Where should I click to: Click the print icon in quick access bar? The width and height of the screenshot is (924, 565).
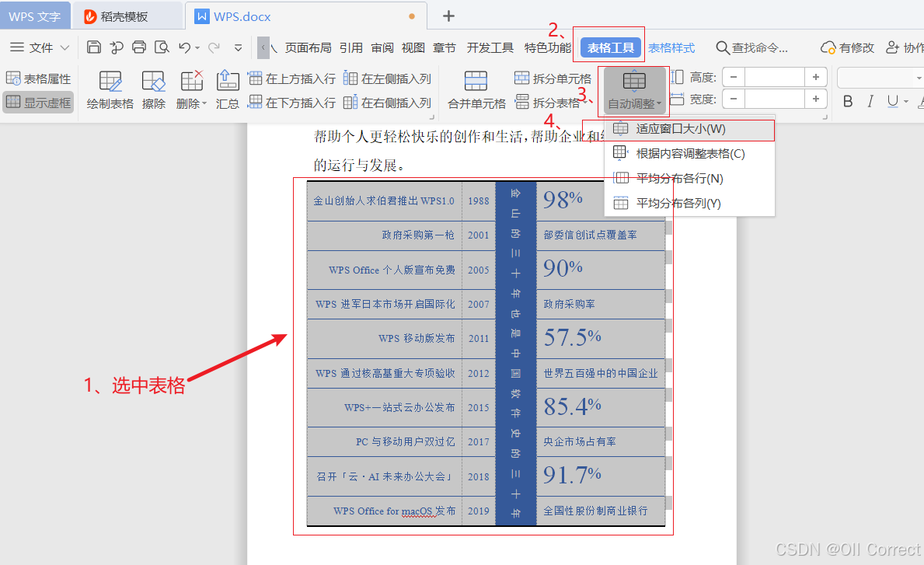pos(139,47)
